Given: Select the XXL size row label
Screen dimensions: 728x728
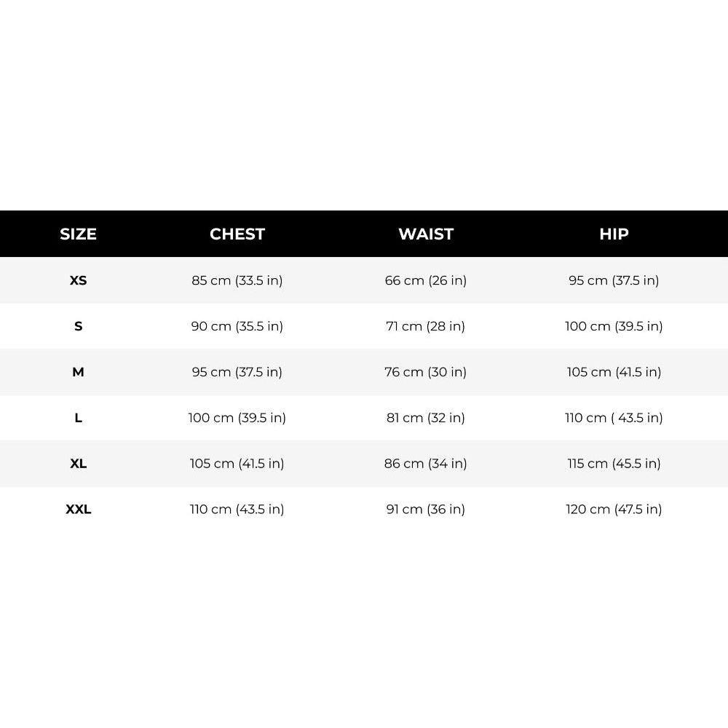Looking at the screenshot, I should click(78, 510).
